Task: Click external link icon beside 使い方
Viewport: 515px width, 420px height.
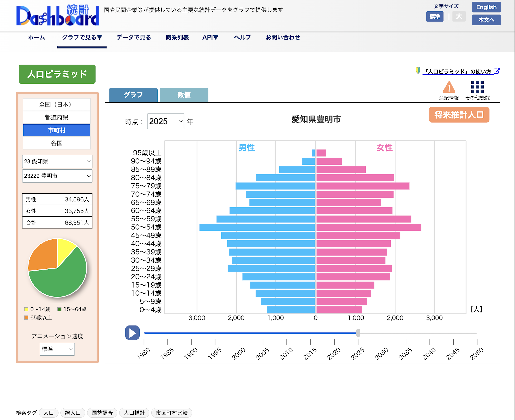Action: (x=497, y=71)
